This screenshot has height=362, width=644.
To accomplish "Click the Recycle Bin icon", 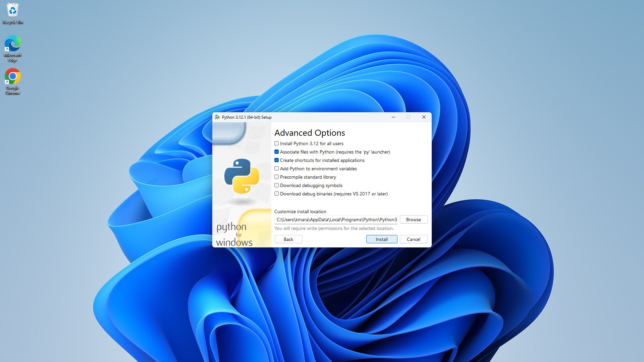I will coord(12,10).
